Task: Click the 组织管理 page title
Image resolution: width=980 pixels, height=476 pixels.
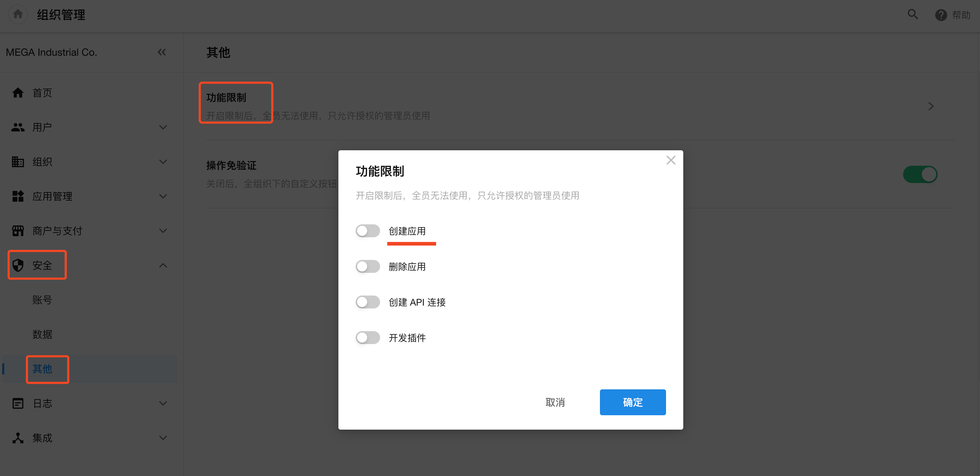Action: [x=61, y=15]
